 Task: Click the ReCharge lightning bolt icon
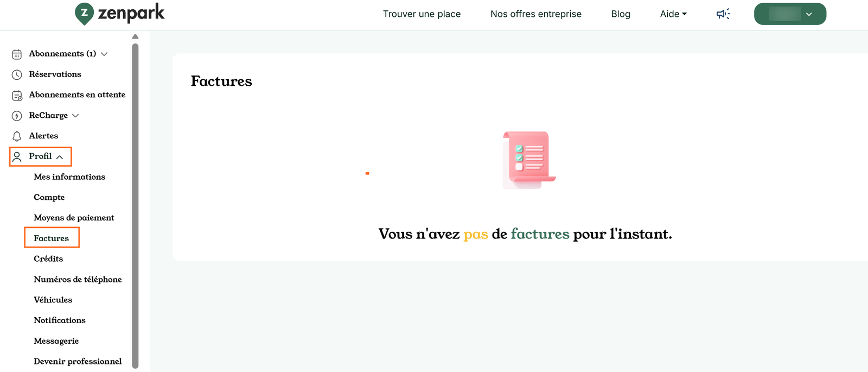(17, 116)
